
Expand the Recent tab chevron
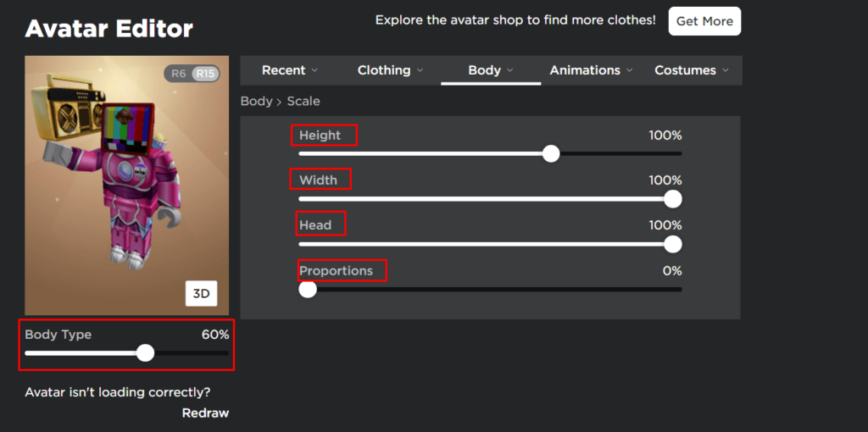coord(314,70)
